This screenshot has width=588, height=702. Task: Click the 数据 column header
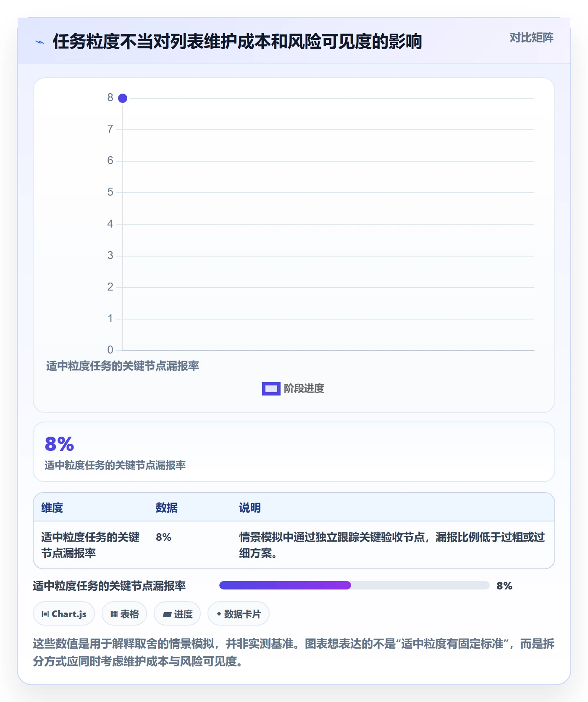[x=167, y=508]
